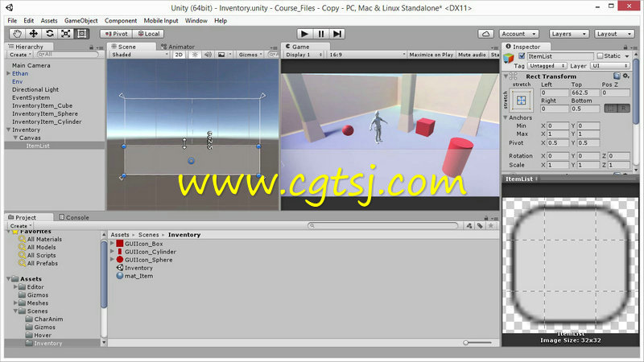Select the GUIIcon_Cylinder asset

pos(151,252)
